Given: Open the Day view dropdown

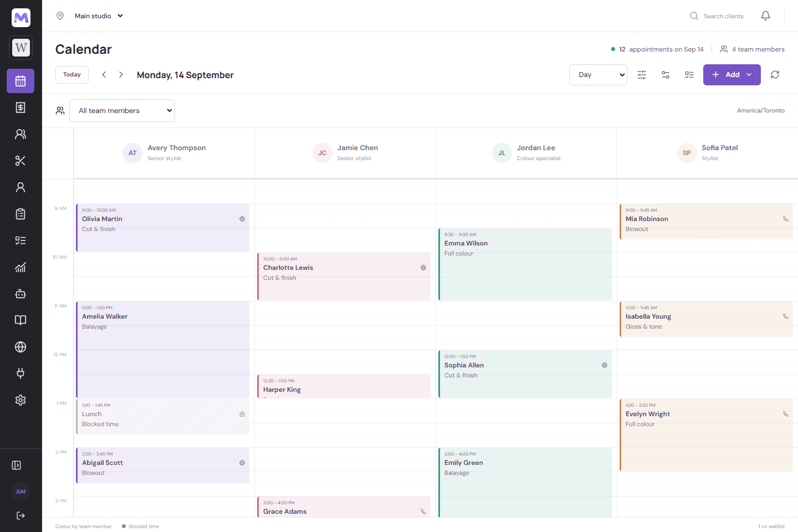Looking at the screenshot, I should 598,75.
